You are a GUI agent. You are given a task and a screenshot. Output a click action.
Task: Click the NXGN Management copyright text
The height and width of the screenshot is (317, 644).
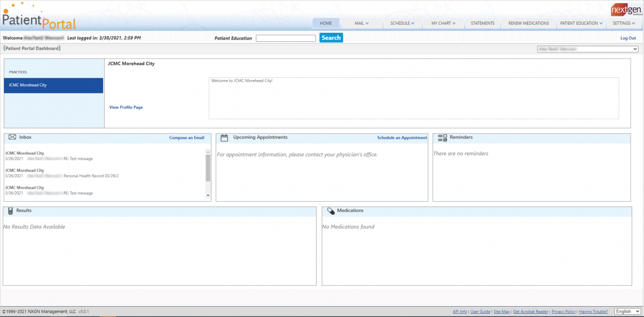click(39, 312)
